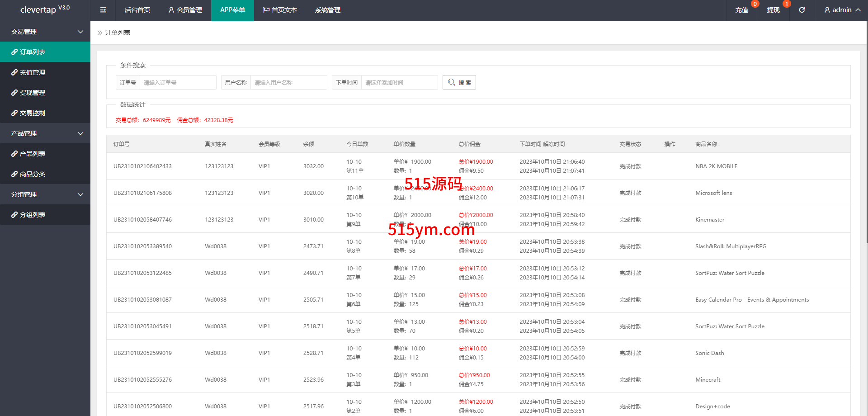Click the link icon beside 交易控制
The height and width of the screenshot is (416, 868).
[x=14, y=113]
